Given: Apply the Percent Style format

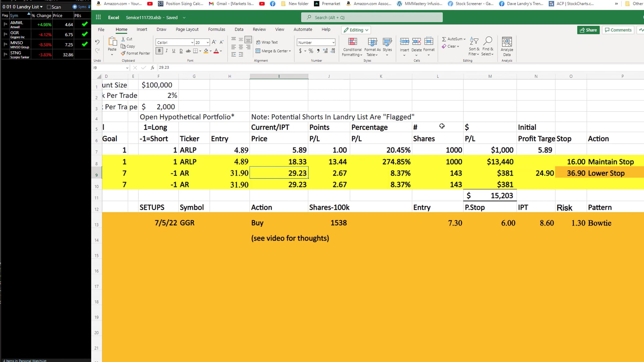Looking at the screenshot, I should pyautogui.click(x=311, y=51).
